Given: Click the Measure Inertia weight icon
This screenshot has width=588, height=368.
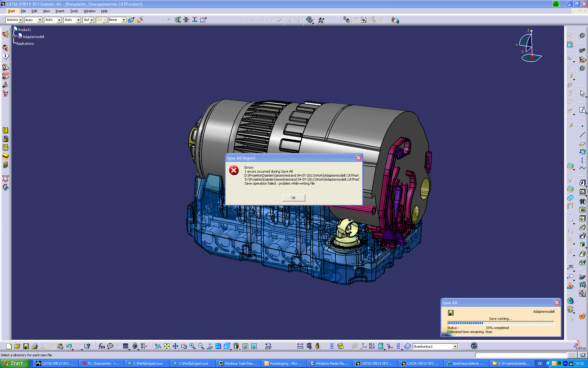Looking at the screenshot, I should click(317, 346).
